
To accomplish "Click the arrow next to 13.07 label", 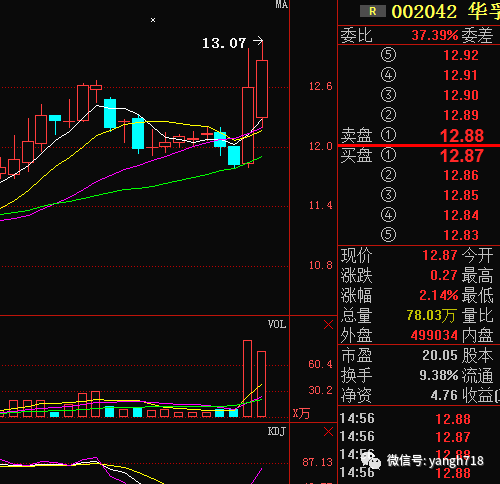I will click(x=258, y=41).
